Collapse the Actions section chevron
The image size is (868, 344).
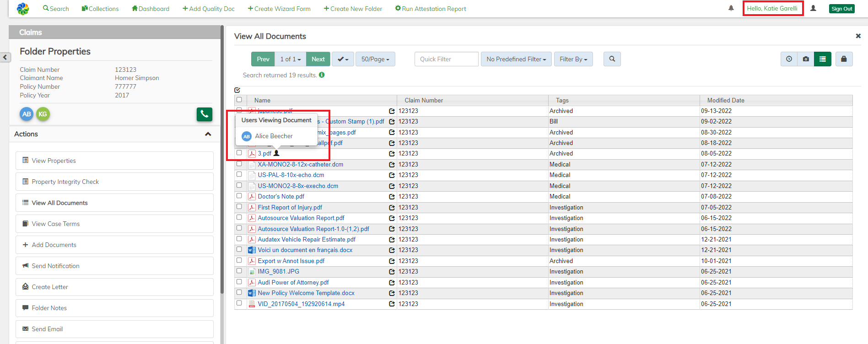[x=208, y=134]
